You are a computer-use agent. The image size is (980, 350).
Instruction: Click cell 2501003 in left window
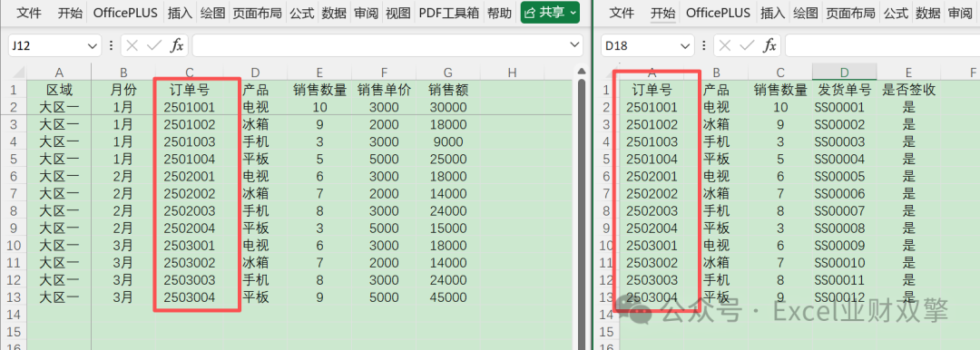click(x=190, y=141)
